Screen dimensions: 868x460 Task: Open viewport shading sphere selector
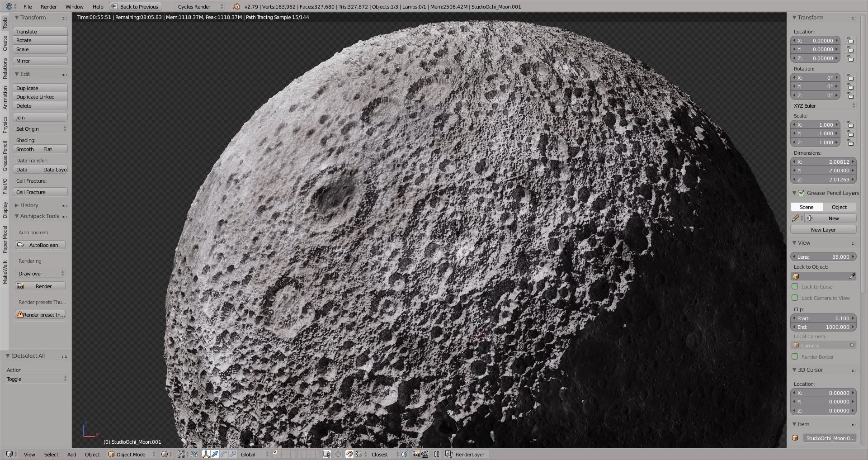(167, 454)
